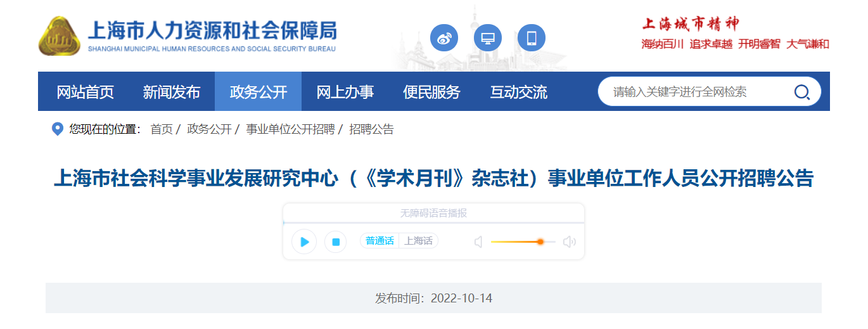Click the desktop computer version icon
Screen dimensions: 868x329
click(x=487, y=38)
